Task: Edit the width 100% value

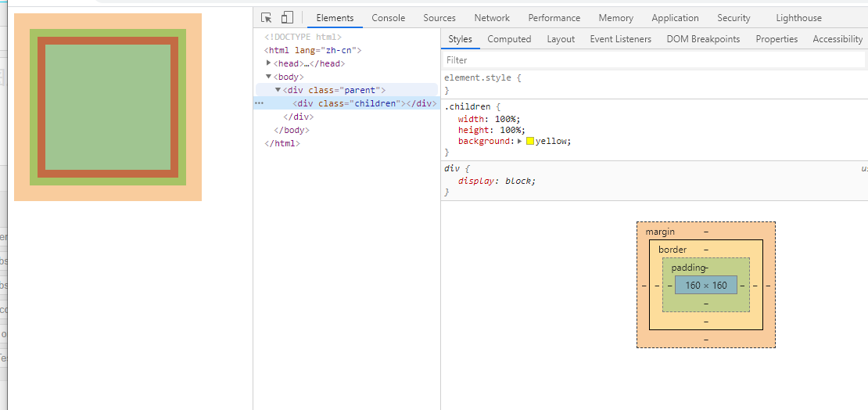Action: 506,119
